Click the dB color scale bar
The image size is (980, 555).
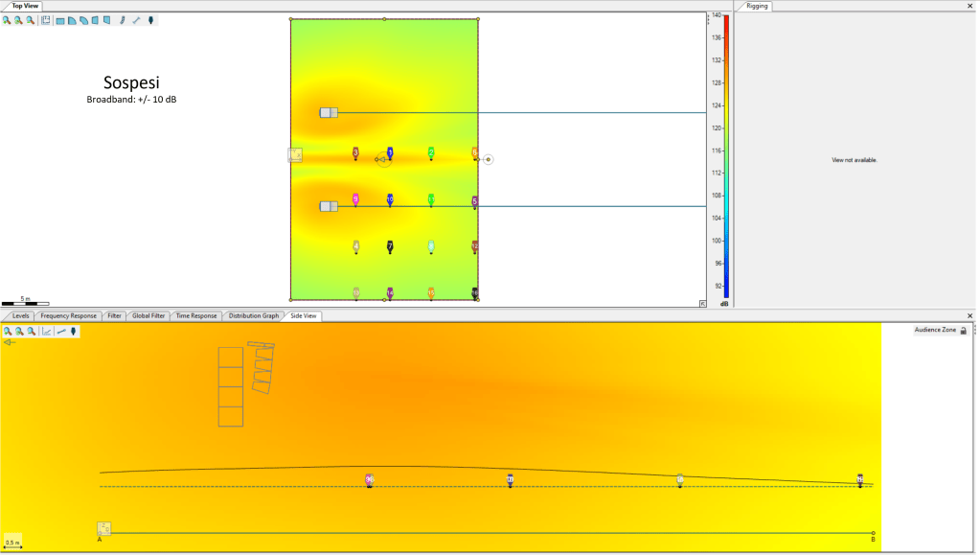pyautogui.click(x=726, y=153)
